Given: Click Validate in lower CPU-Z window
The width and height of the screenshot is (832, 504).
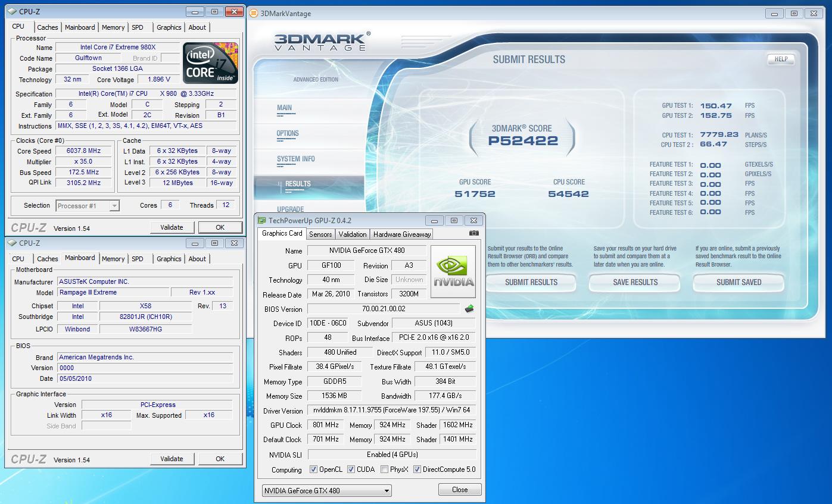Looking at the screenshot, I should tap(172, 459).
